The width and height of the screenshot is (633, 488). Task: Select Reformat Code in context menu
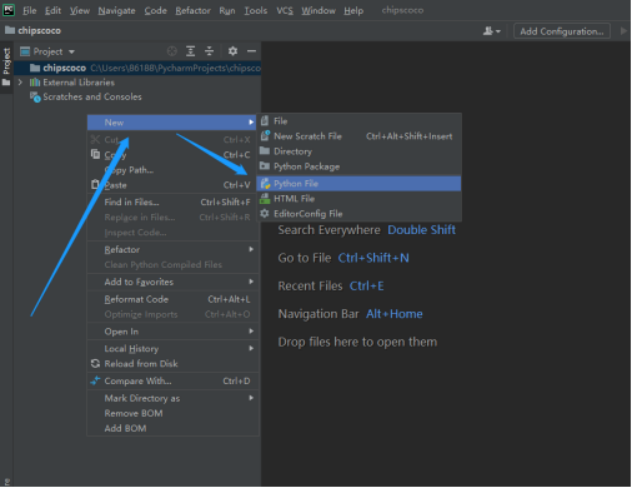(x=173, y=299)
